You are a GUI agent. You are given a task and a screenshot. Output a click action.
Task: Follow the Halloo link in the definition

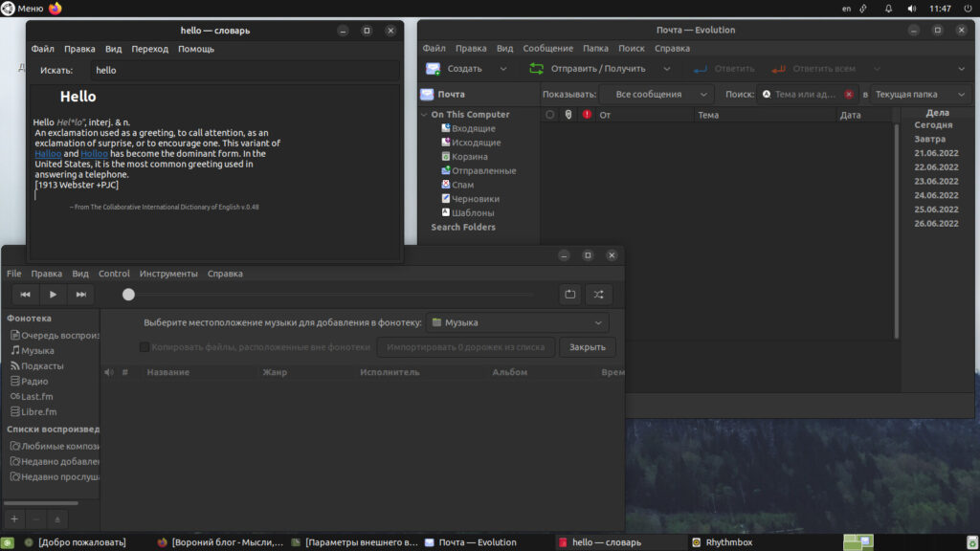click(x=48, y=154)
